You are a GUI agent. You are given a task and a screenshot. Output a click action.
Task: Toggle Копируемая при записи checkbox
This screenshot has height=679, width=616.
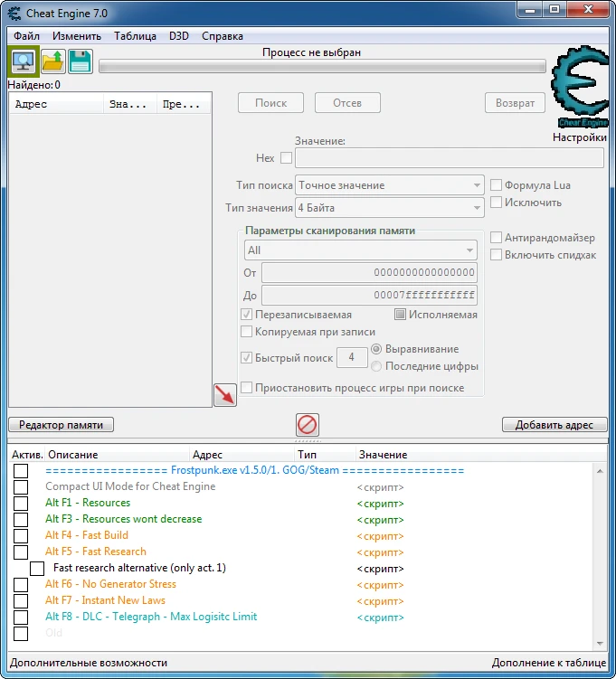(246, 332)
